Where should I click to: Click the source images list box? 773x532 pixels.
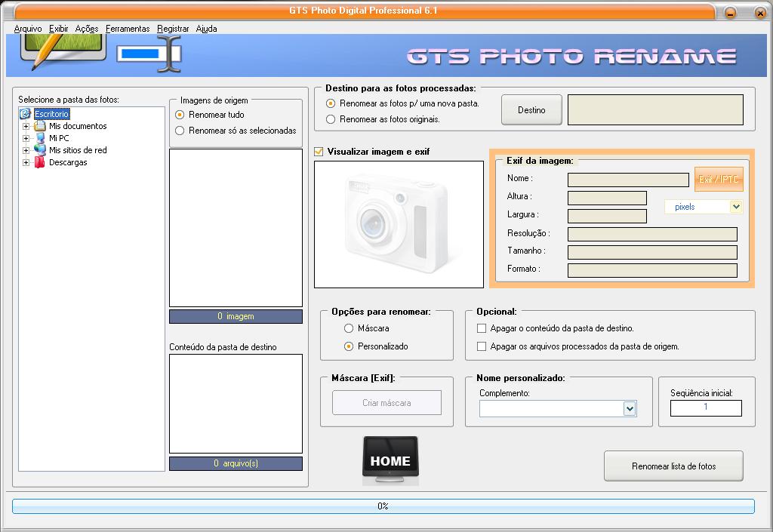pyautogui.click(x=236, y=228)
